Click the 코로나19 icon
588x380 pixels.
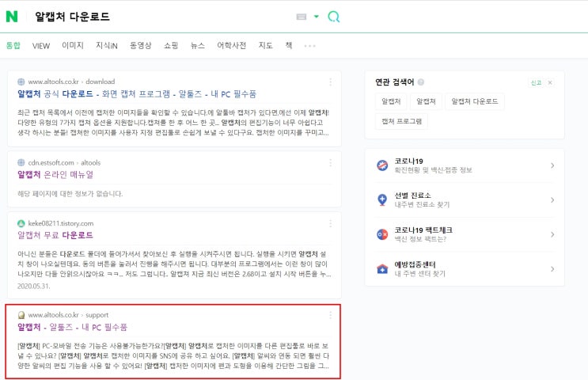point(382,165)
